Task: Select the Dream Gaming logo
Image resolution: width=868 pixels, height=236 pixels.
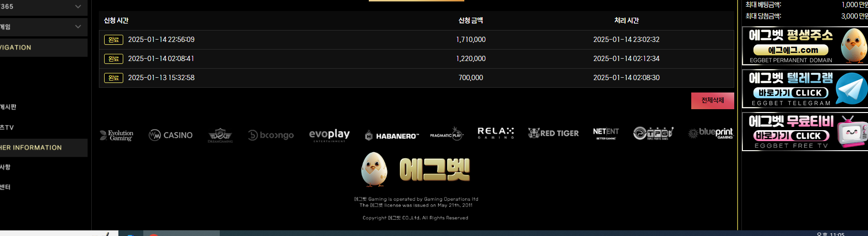Action: (220, 135)
